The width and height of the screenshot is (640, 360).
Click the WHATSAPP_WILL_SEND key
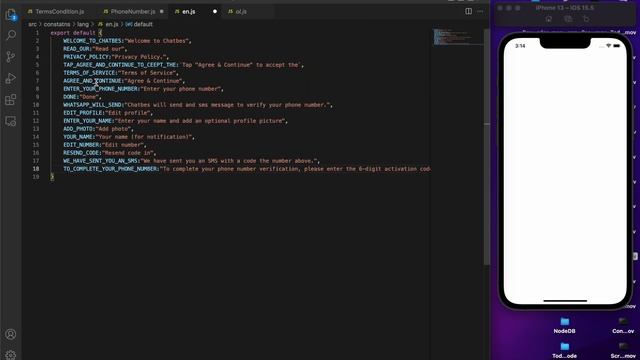93,105
